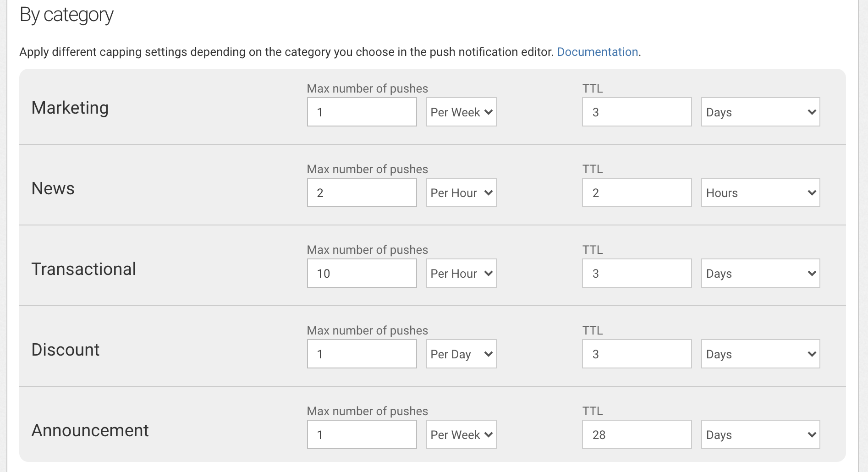Click News max pushes input field
Viewport: 868px width, 472px height.
362,192
